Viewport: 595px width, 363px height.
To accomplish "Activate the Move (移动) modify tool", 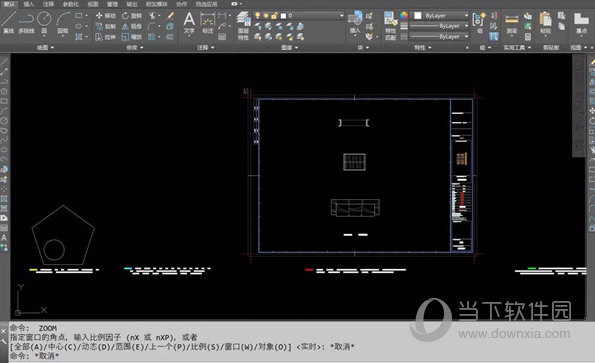I will pos(106,16).
